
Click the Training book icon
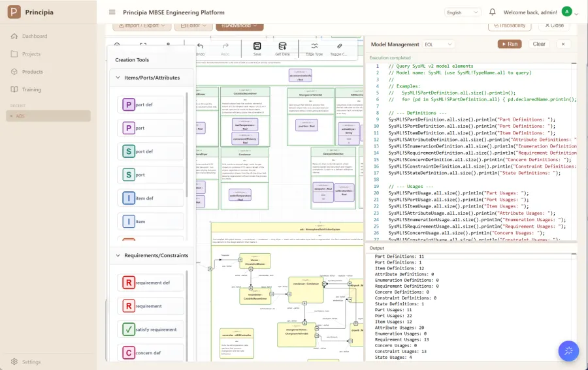[14, 89]
